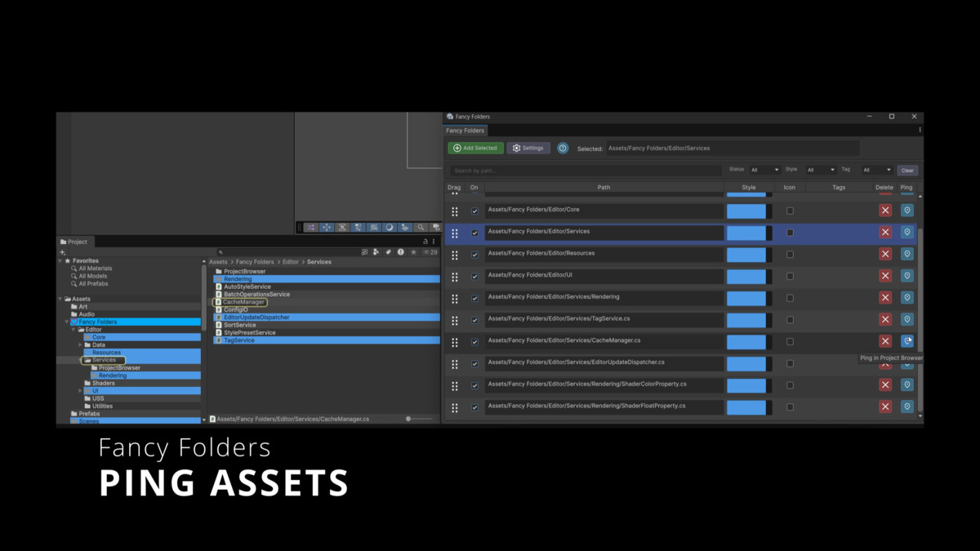Ping the Editor/Resources folder
The height and width of the screenshot is (551, 980).
coord(906,254)
